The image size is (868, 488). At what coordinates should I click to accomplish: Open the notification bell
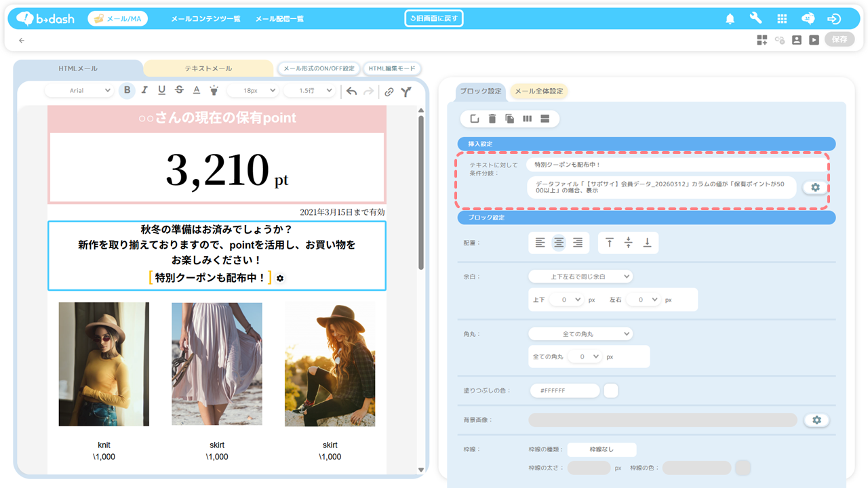pos(730,19)
